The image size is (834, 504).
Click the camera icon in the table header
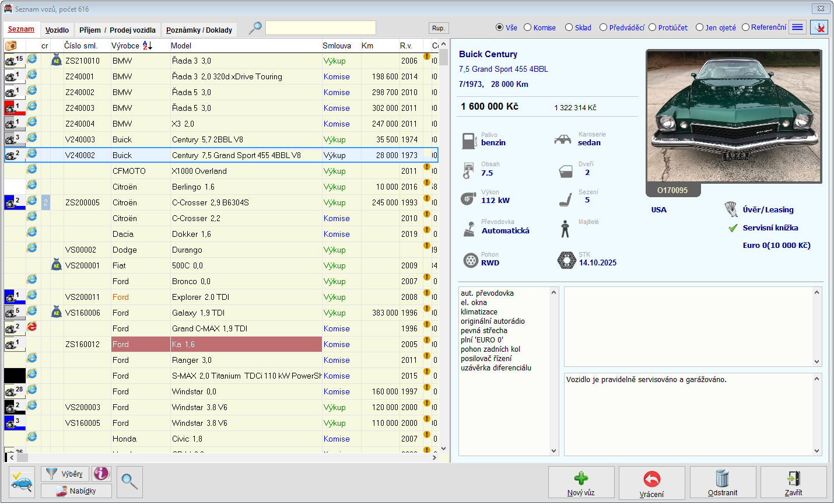(11, 45)
